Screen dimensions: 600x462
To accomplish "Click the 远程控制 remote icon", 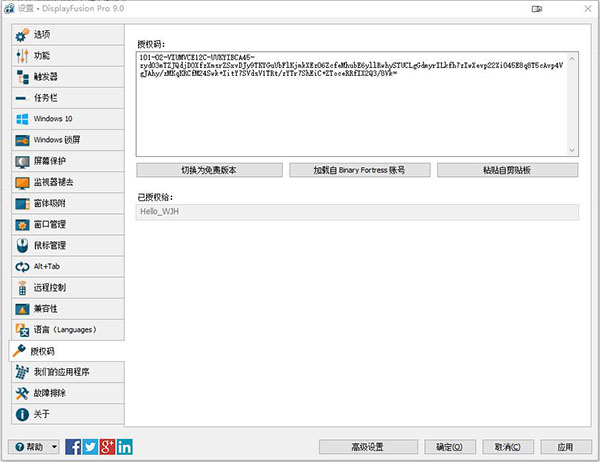I will (22, 288).
